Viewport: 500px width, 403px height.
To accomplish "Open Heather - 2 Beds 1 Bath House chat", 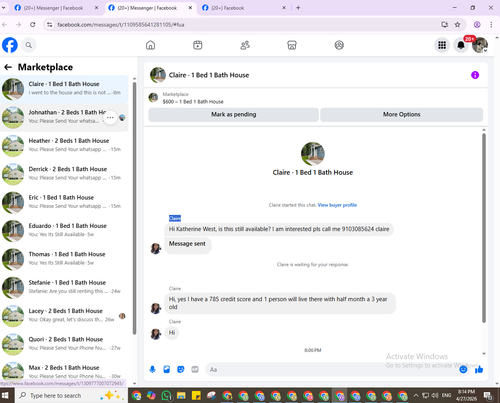I will click(64, 146).
